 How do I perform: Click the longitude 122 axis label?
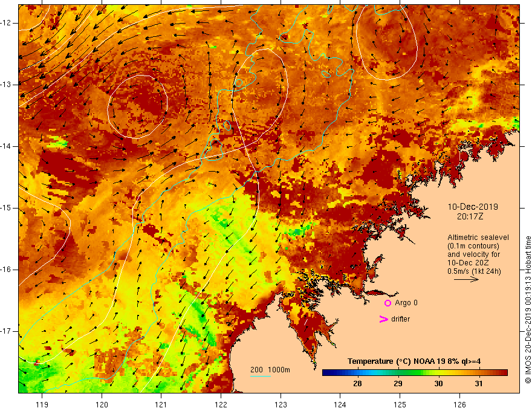click(221, 404)
